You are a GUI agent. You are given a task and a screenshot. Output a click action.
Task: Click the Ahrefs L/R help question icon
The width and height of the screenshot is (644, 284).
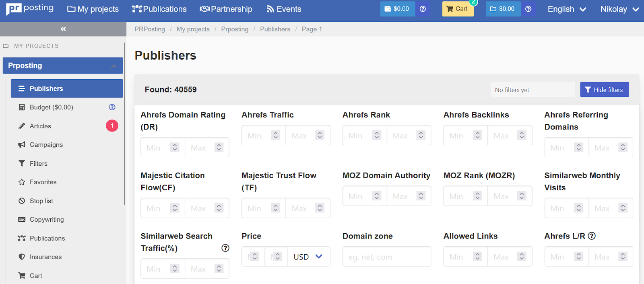point(592,236)
